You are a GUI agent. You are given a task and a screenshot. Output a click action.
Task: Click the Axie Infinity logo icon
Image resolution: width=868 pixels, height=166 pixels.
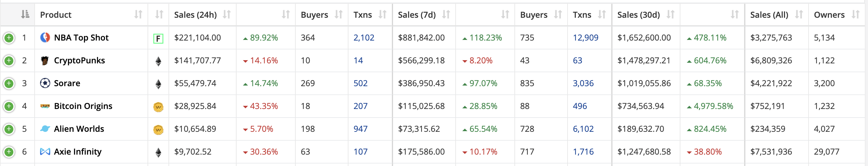[45, 152]
